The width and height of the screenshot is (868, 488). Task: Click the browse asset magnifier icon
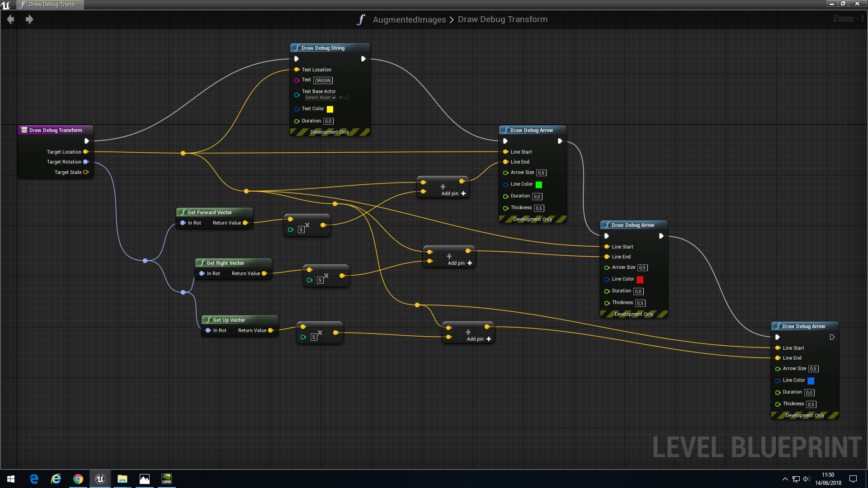347,98
